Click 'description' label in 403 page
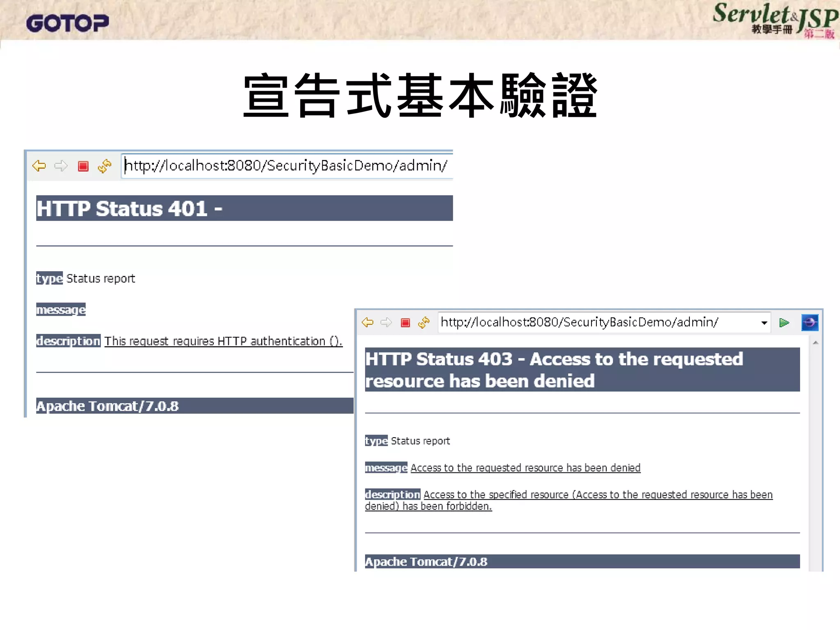 point(393,494)
